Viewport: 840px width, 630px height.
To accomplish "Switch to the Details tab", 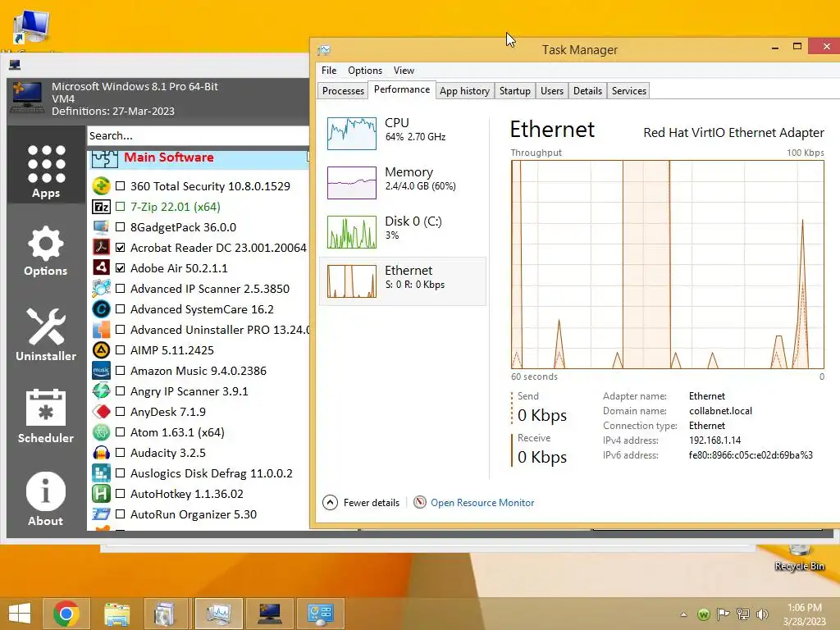I will [587, 90].
